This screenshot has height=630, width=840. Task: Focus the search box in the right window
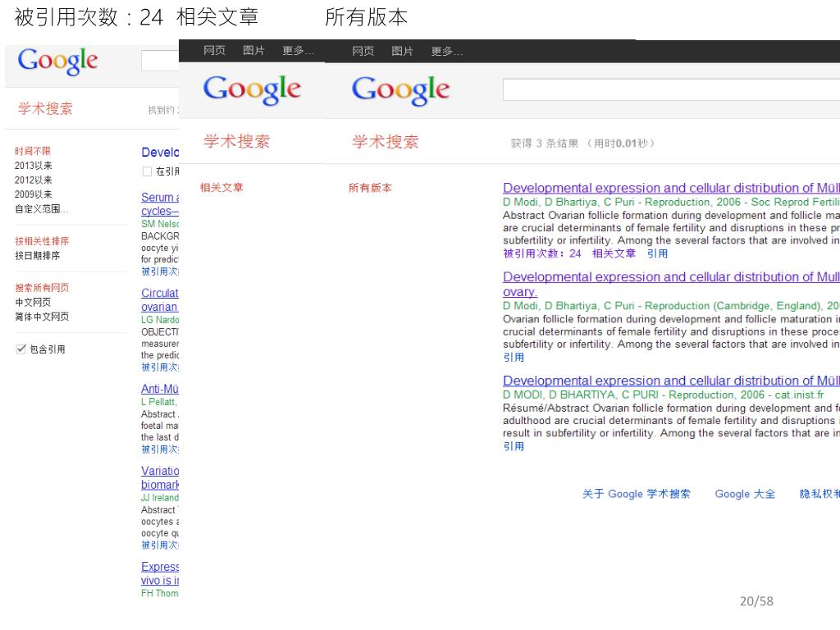[x=671, y=89]
